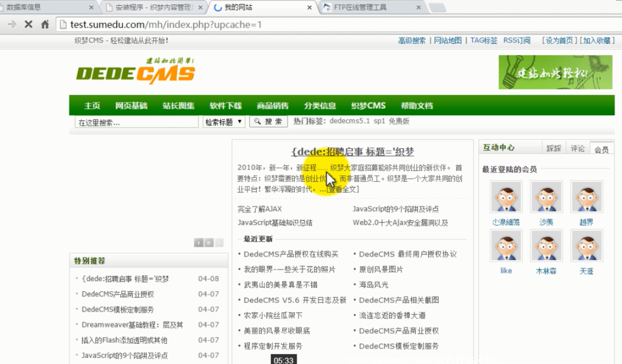Click the page icon in address bar
The image size is (622, 364).
[x=62, y=25]
